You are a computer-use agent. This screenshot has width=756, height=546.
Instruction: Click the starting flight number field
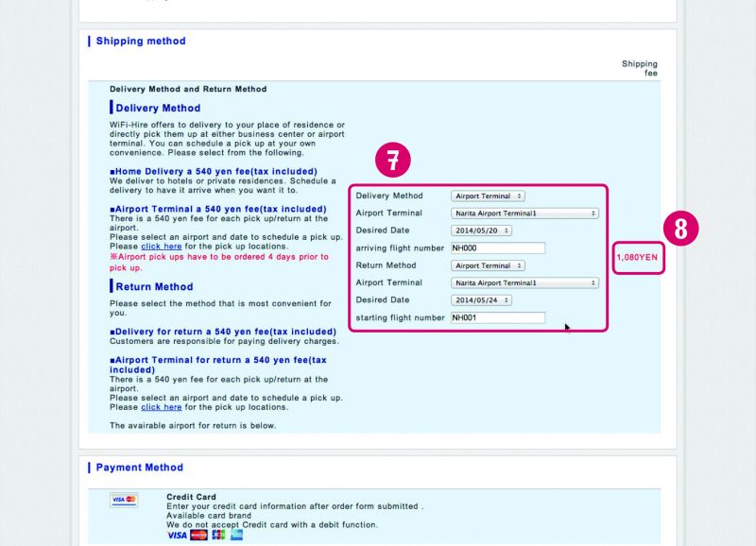coord(498,318)
